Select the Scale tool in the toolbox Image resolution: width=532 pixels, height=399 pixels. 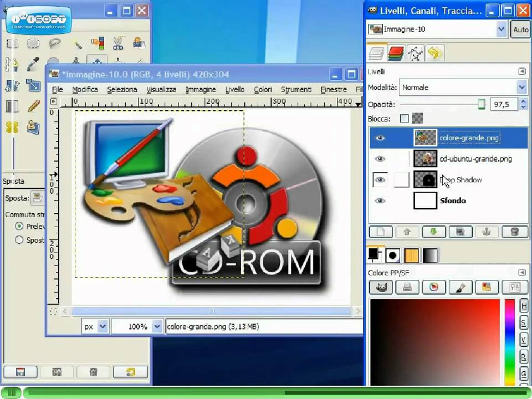coord(33,85)
